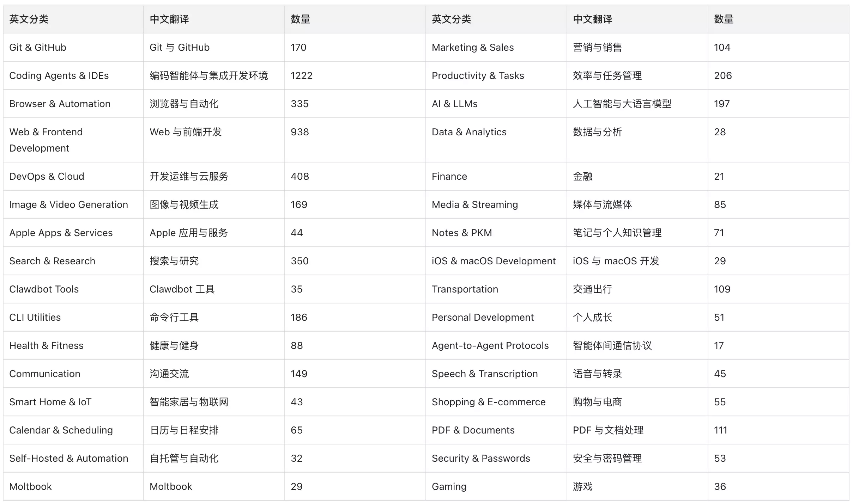Click first '英文分类' column header
This screenshot has height=504, width=853.
tap(29, 19)
